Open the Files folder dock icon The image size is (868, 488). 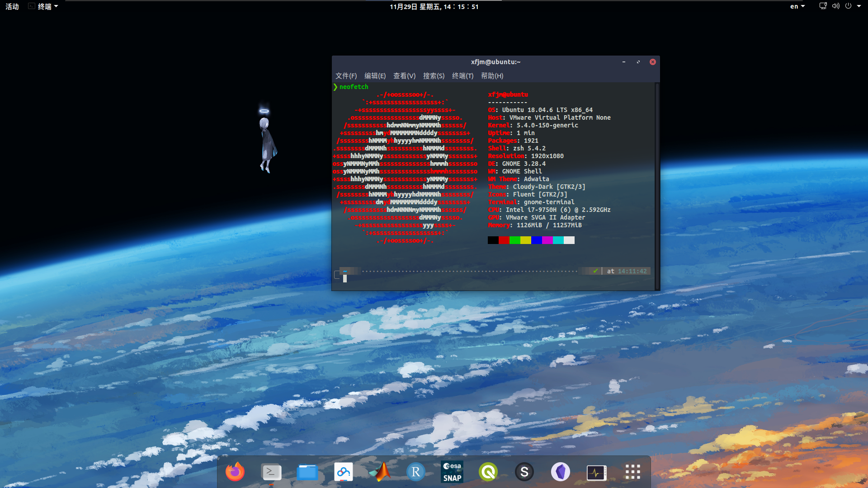click(307, 472)
